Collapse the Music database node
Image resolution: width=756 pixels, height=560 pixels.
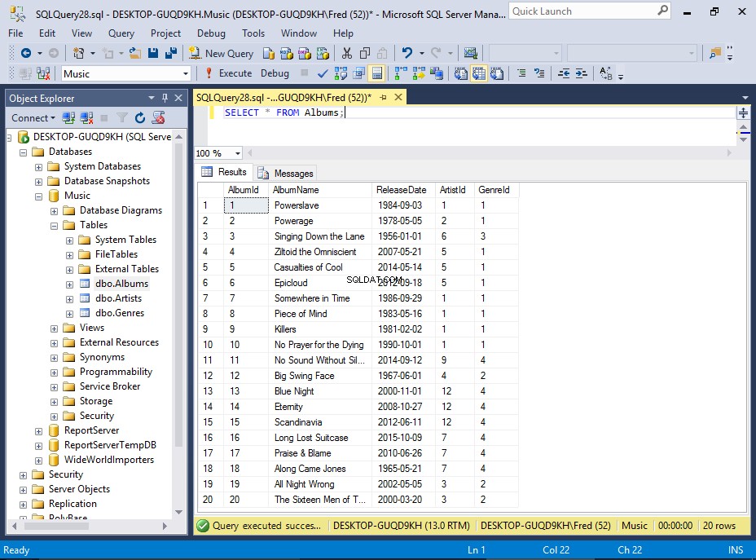[38, 196]
